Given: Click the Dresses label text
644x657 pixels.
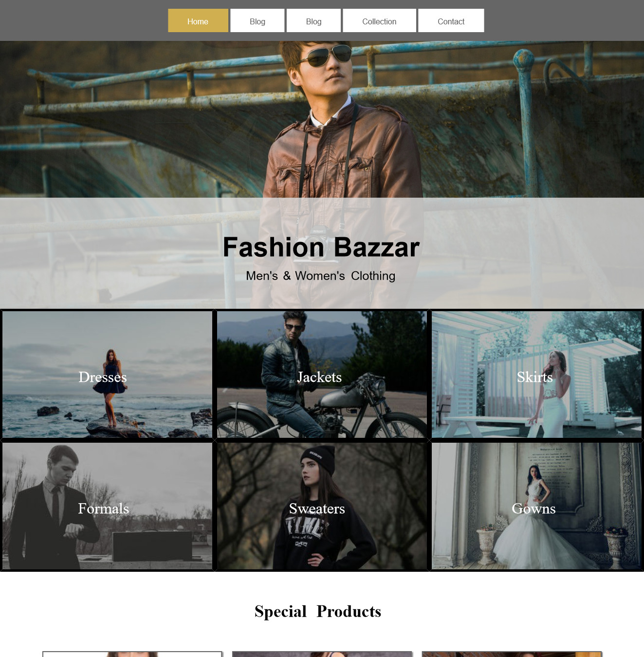Looking at the screenshot, I should (103, 377).
